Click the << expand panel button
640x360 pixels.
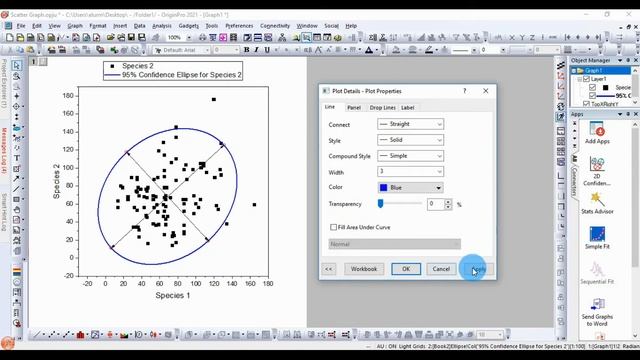pos(329,269)
